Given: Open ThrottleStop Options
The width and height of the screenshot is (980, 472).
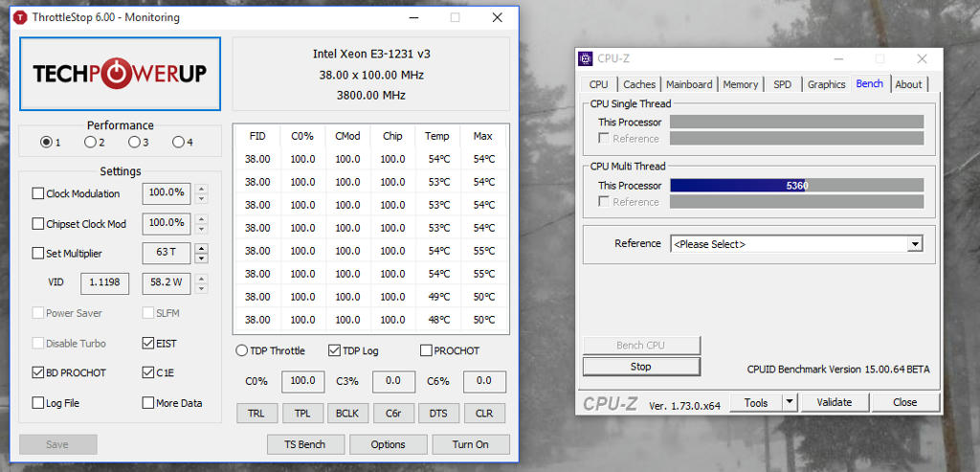Looking at the screenshot, I should point(388,444).
